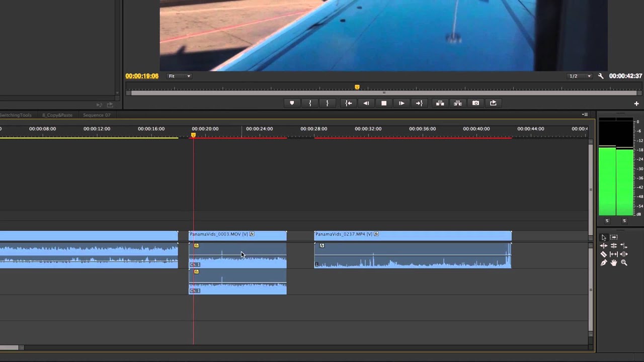The height and width of the screenshot is (362, 644).
Task: Select the Rate Stretch tool
Action: point(624,246)
